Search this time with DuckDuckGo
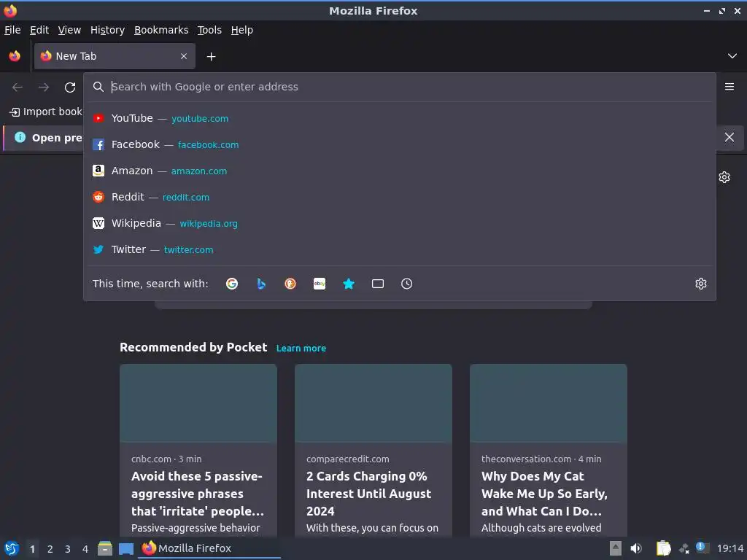The height and width of the screenshot is (560, 747). (x=290, y=284)
